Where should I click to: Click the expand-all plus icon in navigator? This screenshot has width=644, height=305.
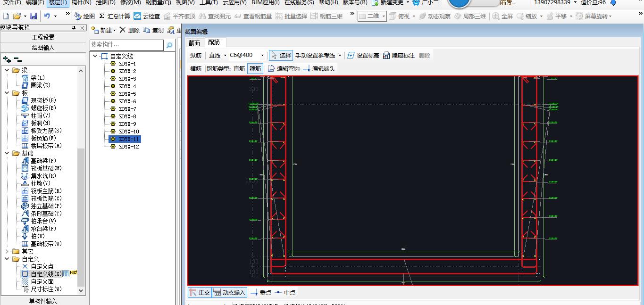(x=7, y=59)
